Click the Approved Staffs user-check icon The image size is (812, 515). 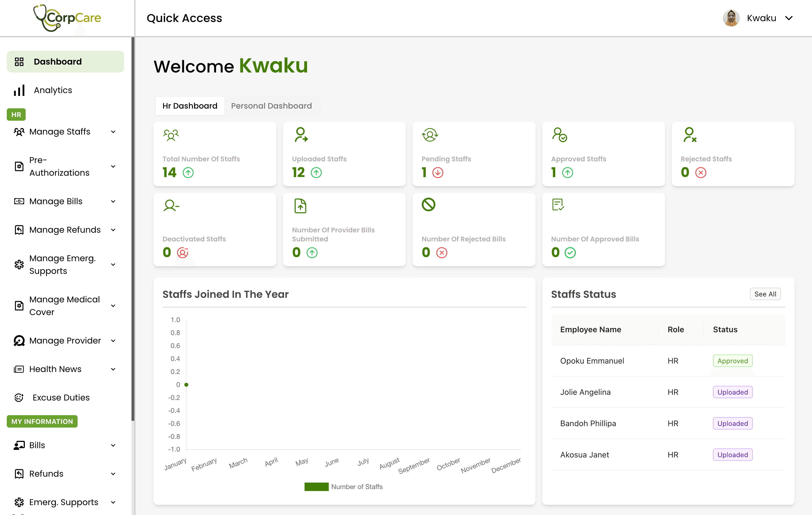point(559,135)
